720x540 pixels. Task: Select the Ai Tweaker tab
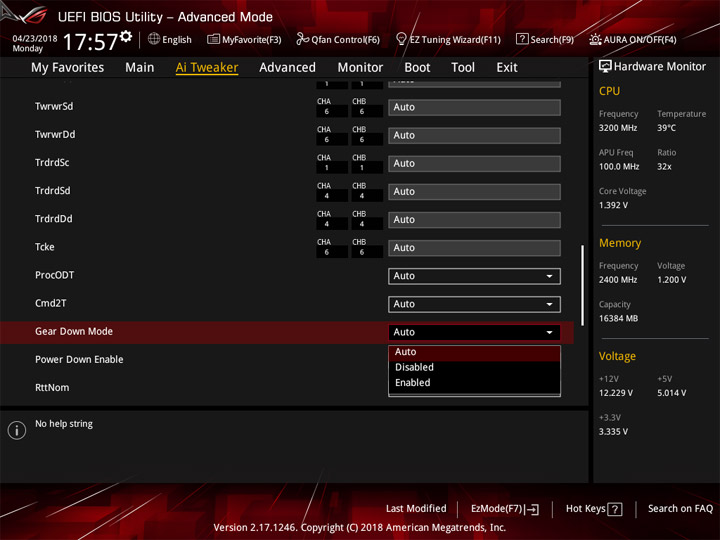point(207,68)
